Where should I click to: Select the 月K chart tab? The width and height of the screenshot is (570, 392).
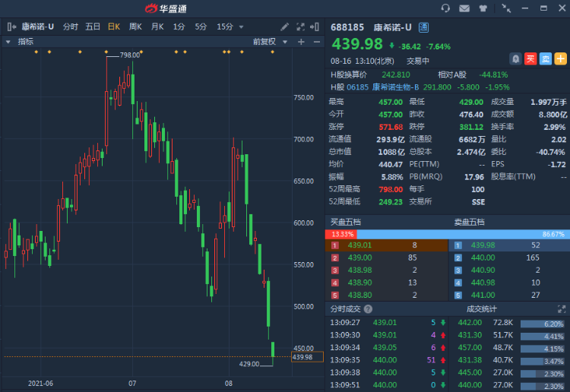click(157, 27)
